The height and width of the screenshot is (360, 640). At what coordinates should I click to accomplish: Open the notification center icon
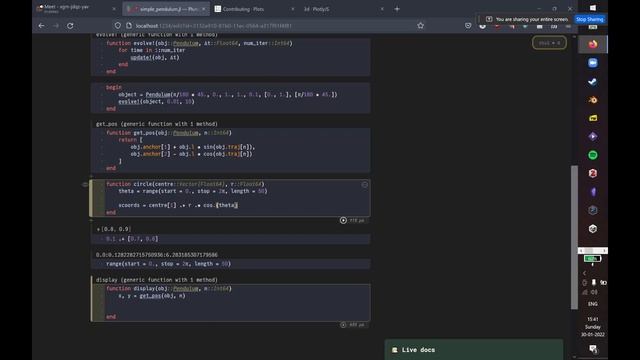coord(593,349)
